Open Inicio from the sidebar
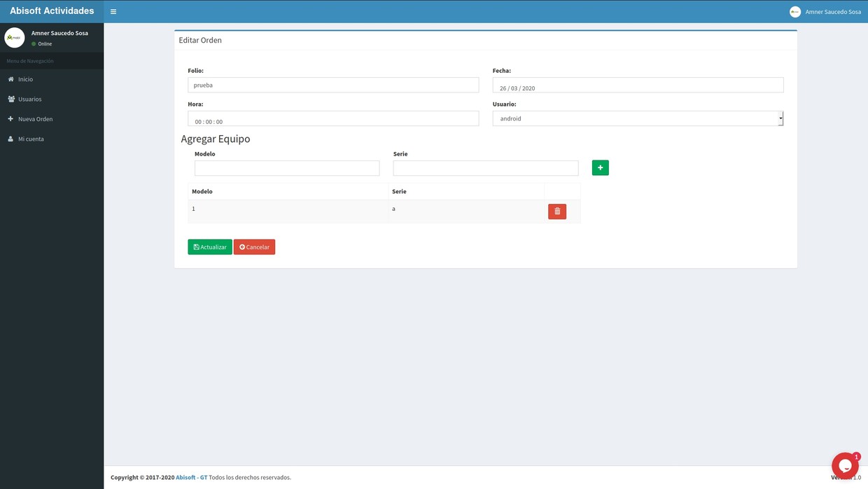This screenshot has width=868, height=489. coord(52,79)
